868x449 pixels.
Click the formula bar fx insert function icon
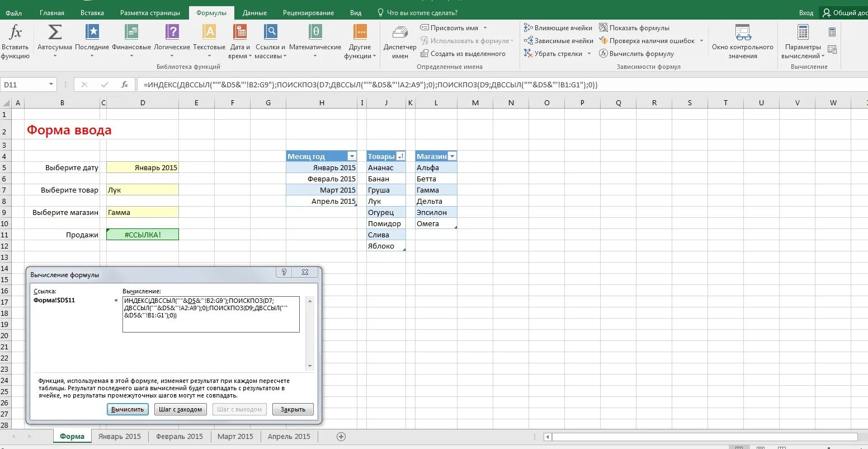(125, 85)
